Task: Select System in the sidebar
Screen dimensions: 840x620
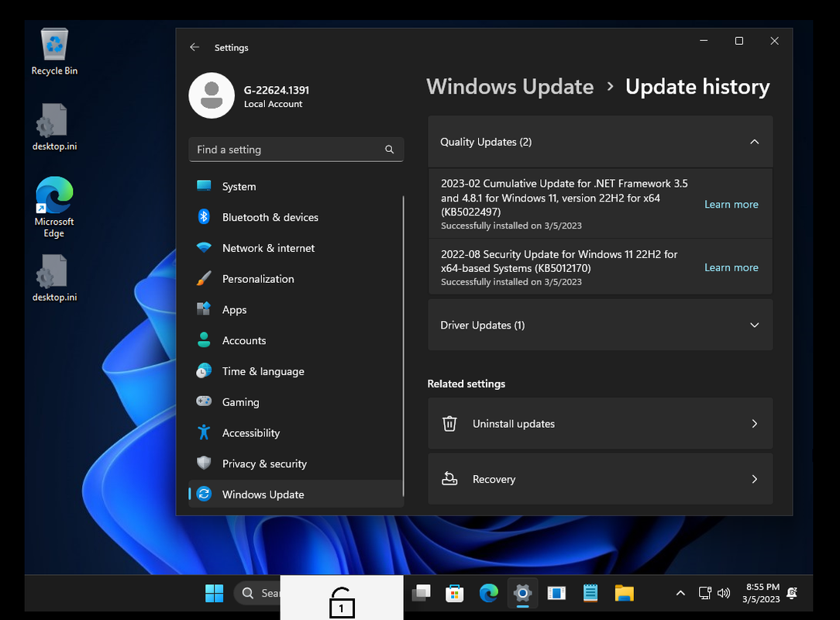Action: (x=296, y=186)
